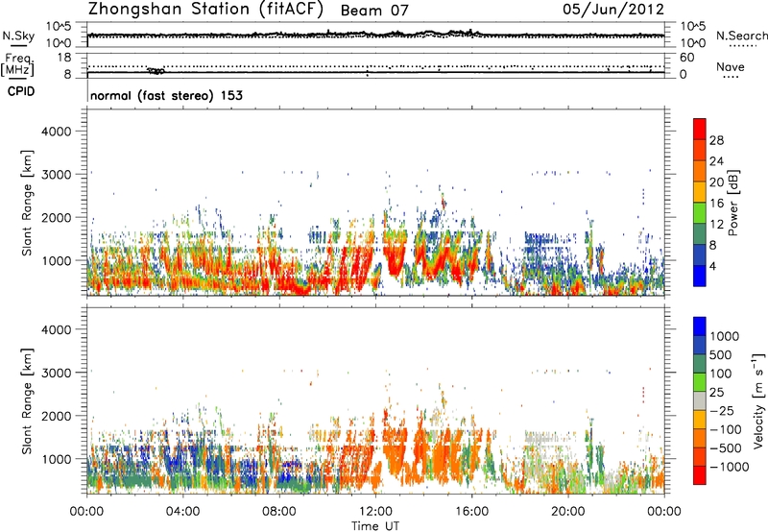Click the "20:00" time tick label

tap(568, 512)
